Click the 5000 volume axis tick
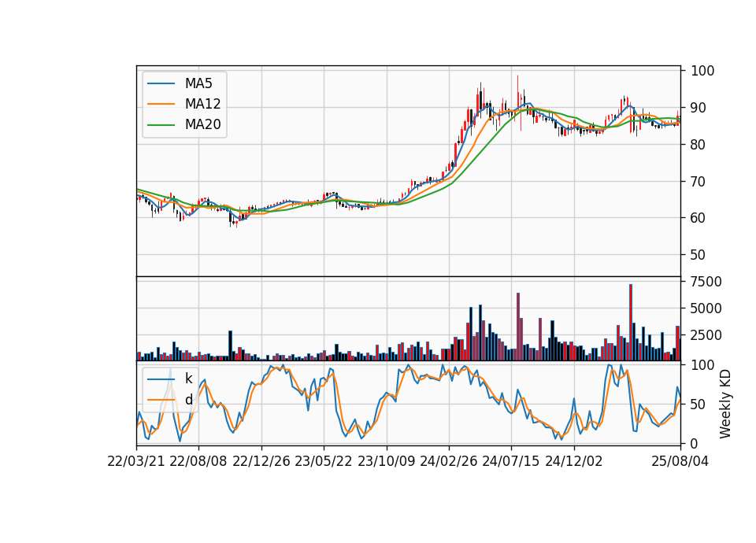Screen dimensions: 756x543 pos(706,308)
